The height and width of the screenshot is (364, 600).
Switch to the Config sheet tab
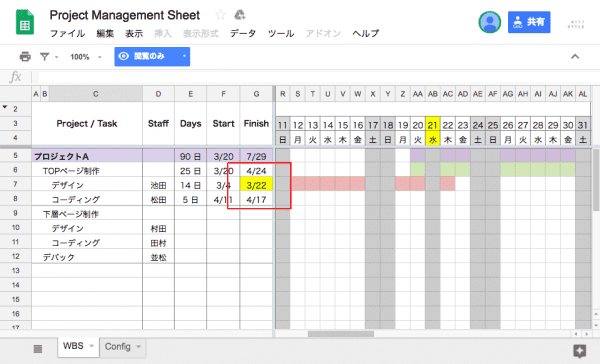coord(117,346)
